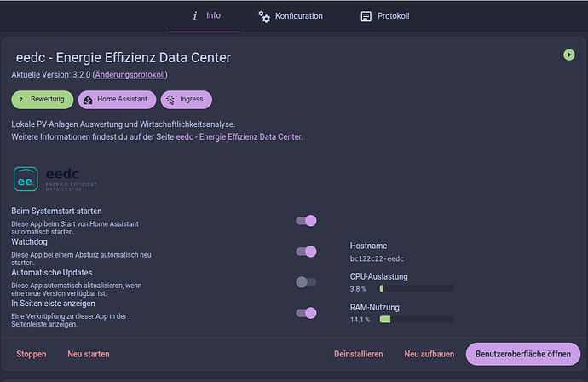
Task: Click the Beim Systemstart starten label
Action: coord(56,211)
